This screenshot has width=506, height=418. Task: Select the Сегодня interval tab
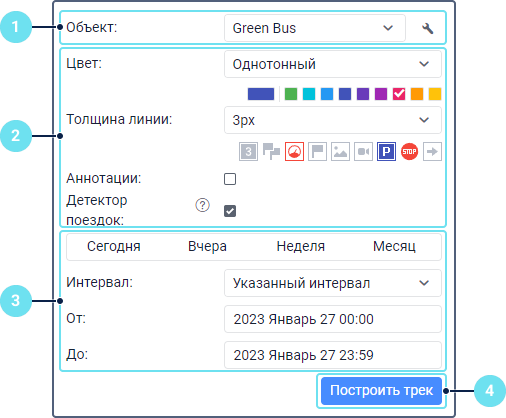tap(114, 247)
